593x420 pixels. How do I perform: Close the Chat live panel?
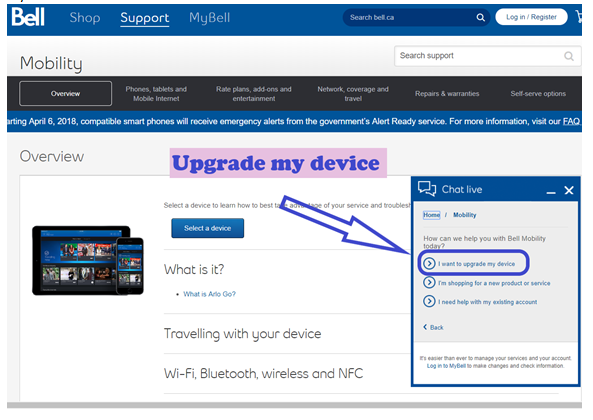[x=569, y=190]
